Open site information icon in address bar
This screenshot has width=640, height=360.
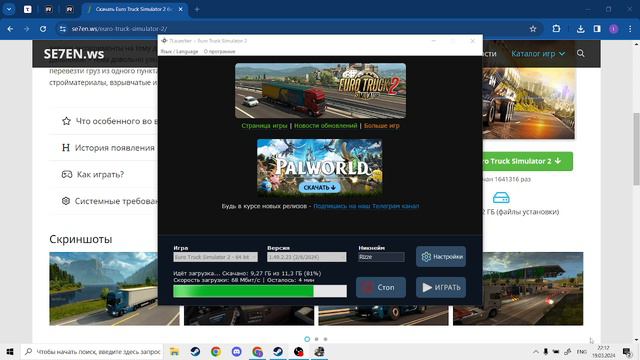click(x=62, y=29)
